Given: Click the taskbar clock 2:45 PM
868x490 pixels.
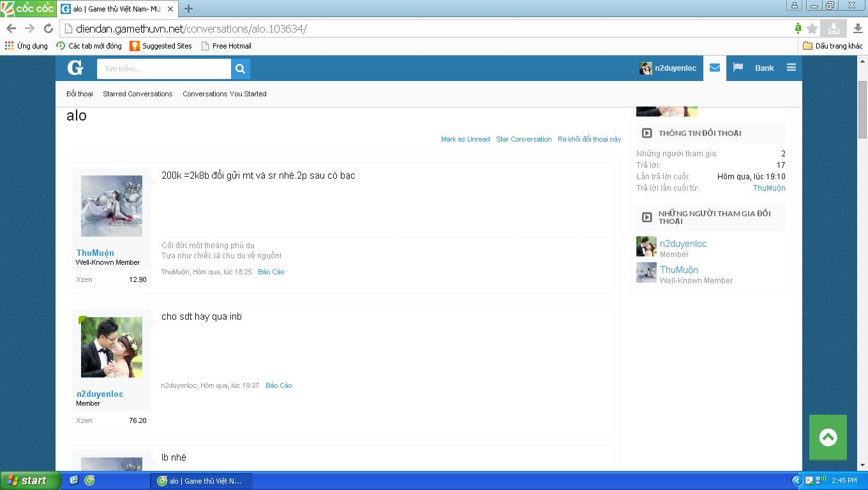Looking at the screenshot, I should [844, 480].
